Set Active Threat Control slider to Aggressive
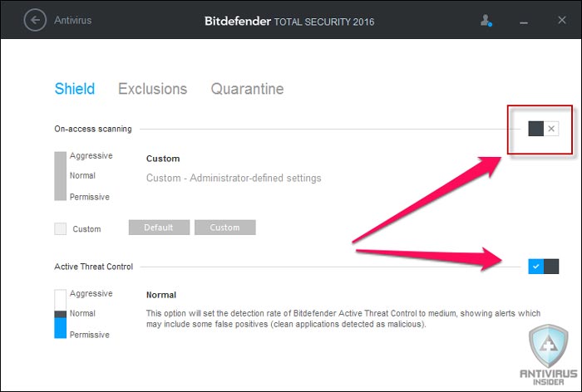The image size is (582, 392). pos(91,293)
